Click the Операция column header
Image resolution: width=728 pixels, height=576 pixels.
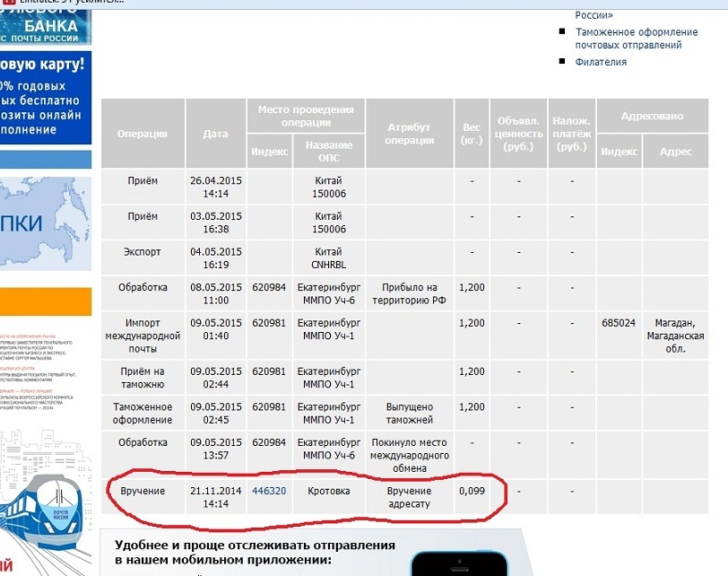coord(143,134)
